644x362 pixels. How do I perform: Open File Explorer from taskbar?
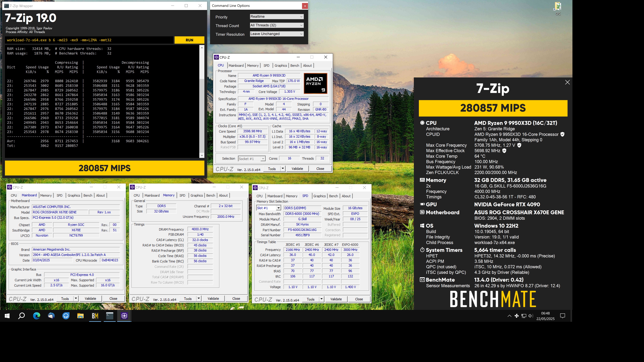pyautogui.click(x=80, y=316)
